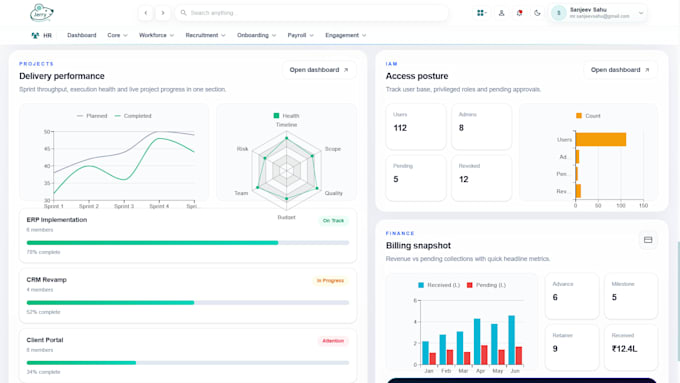Toggle the Pending (L) legend item

(x=486, y=285)
